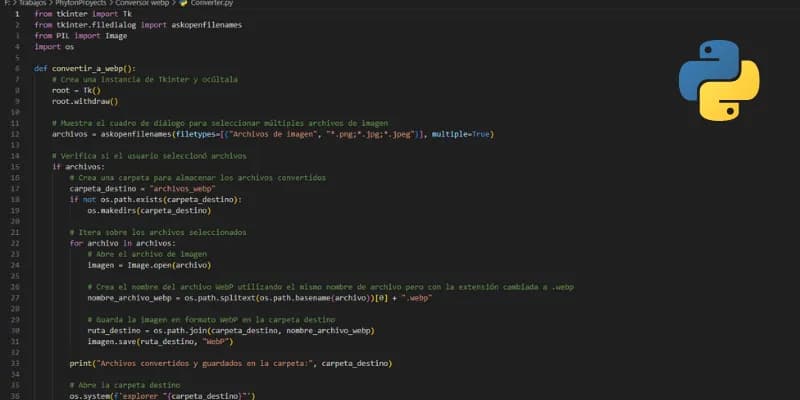Screen dimensions: 800x400
Task: Click 'filetypes' argument on line 12
Action: pos(196,134)
